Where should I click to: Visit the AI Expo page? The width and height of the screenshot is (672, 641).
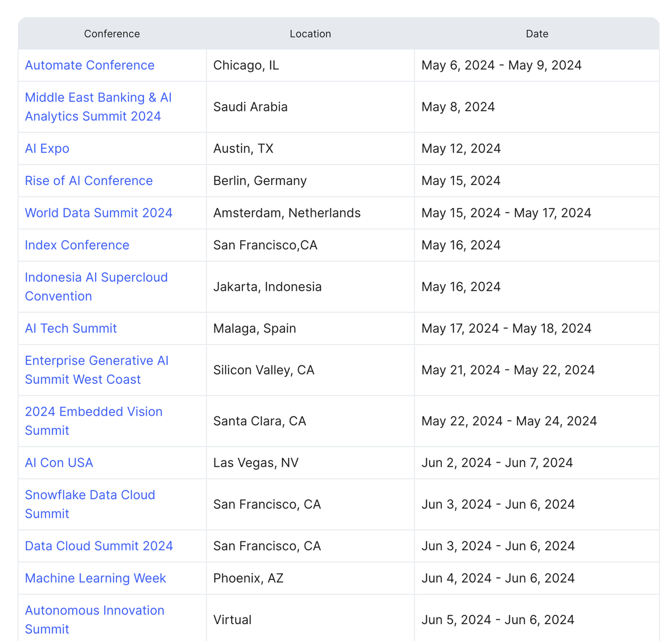point(47,148)
